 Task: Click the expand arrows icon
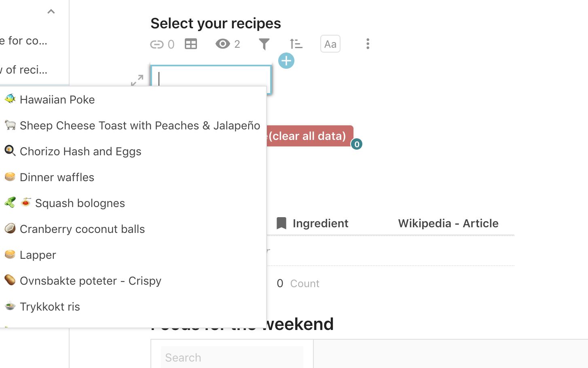pos(137,80)
